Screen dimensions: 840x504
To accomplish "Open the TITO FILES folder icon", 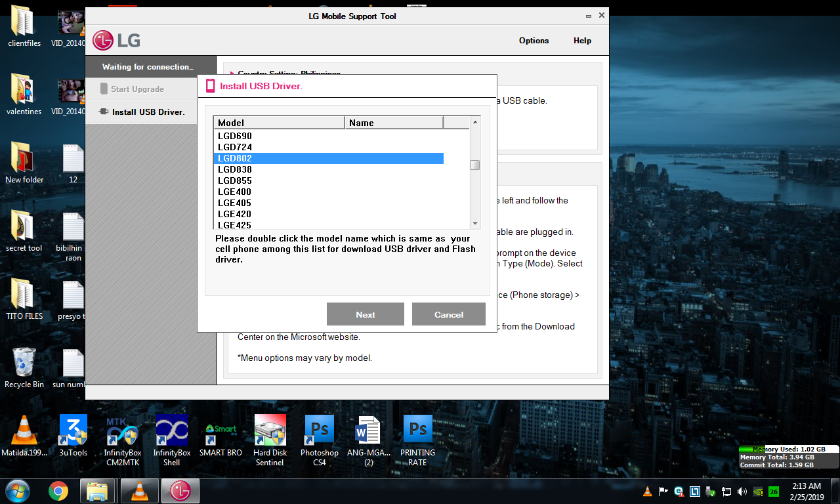I will (24, 300).
